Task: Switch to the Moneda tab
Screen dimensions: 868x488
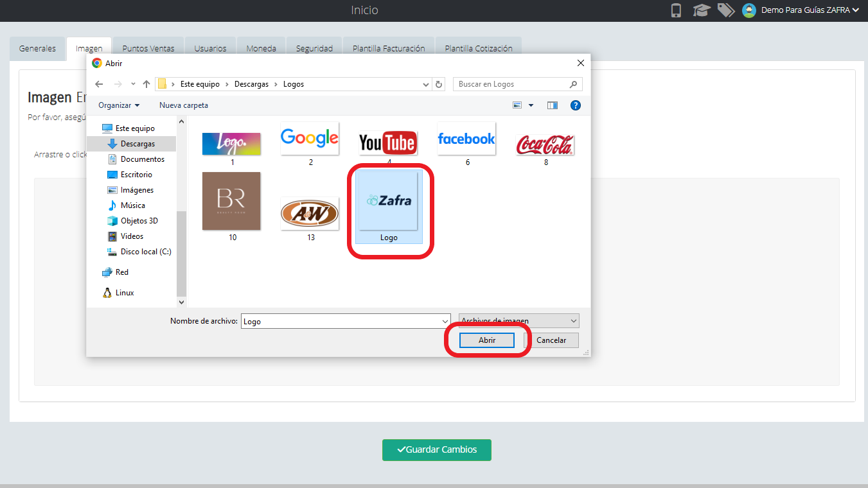Action: tap(261, 48)
